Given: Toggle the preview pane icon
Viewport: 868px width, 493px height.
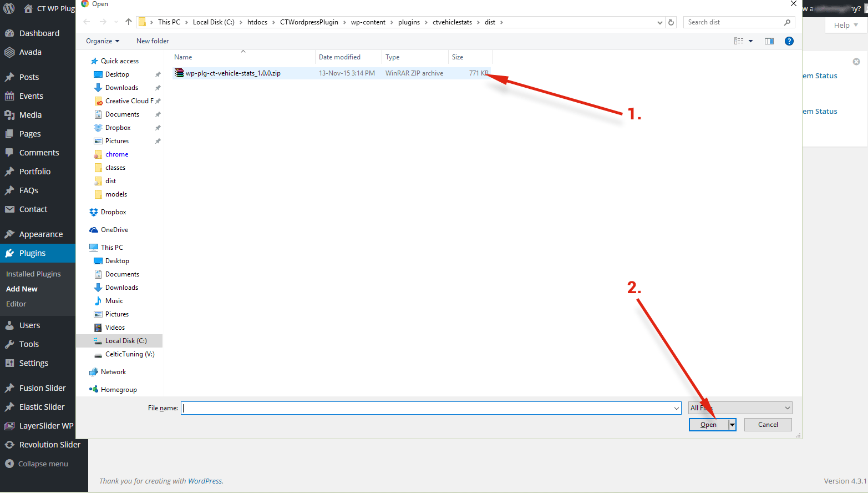Looking at the screenshot, I should pyautogui.click(x=769, y=41).
